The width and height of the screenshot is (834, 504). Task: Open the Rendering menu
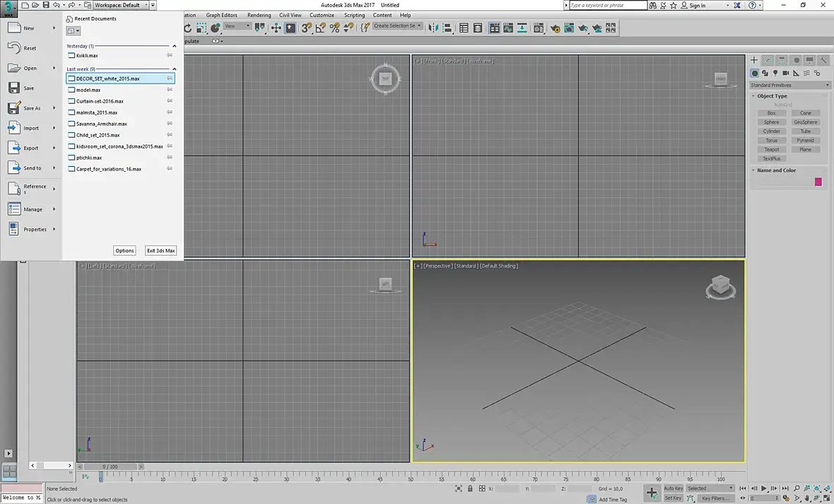(259, 15)
